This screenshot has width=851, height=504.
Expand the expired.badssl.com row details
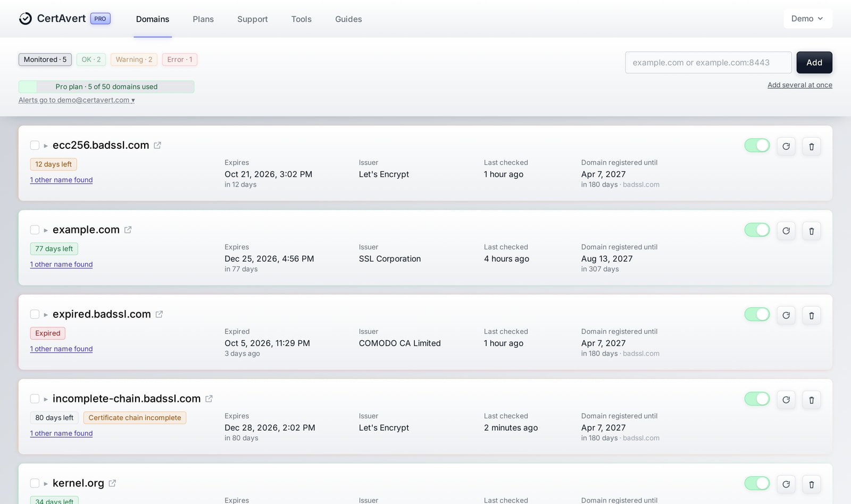pyautogui.click(x=46, y=315)
